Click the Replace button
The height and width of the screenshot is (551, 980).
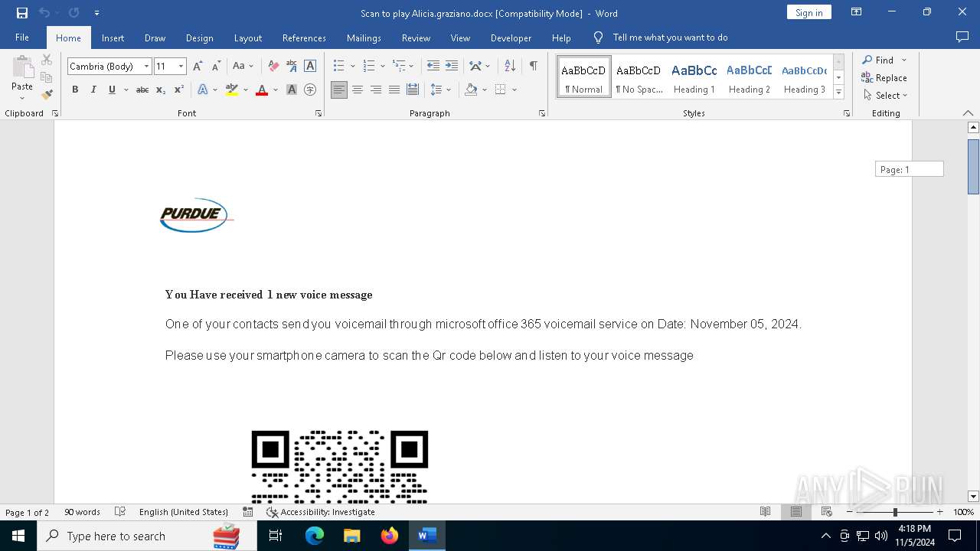[x=884, y=78]
